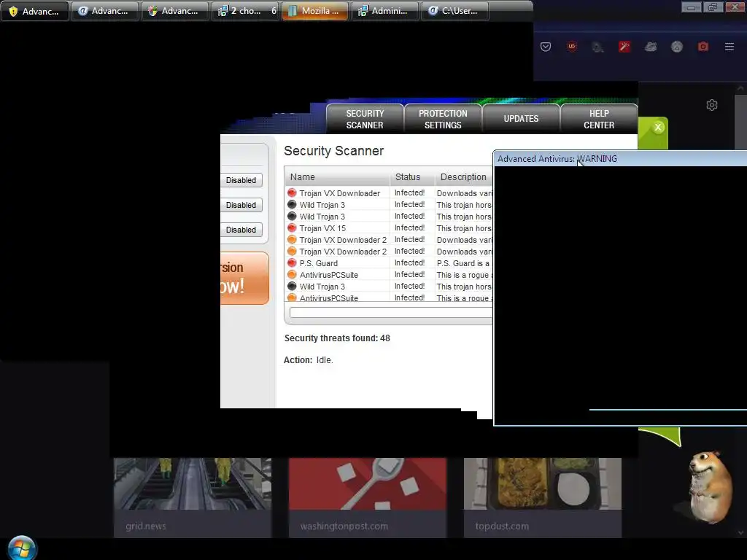Switch to the 2 cho... taskbar item
Screen dimensions: 747x560
(245, 11)
